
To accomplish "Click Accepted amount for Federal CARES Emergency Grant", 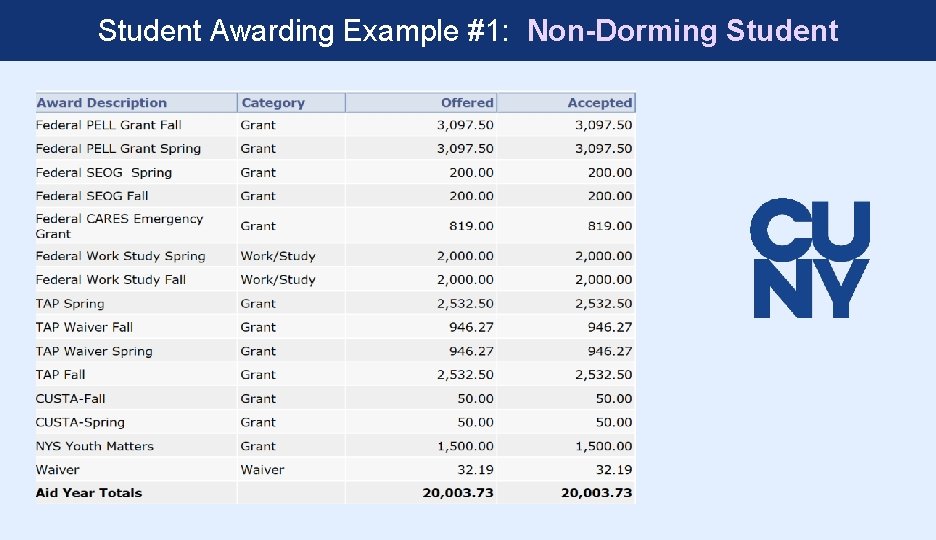I will click(x=610, y=226).
